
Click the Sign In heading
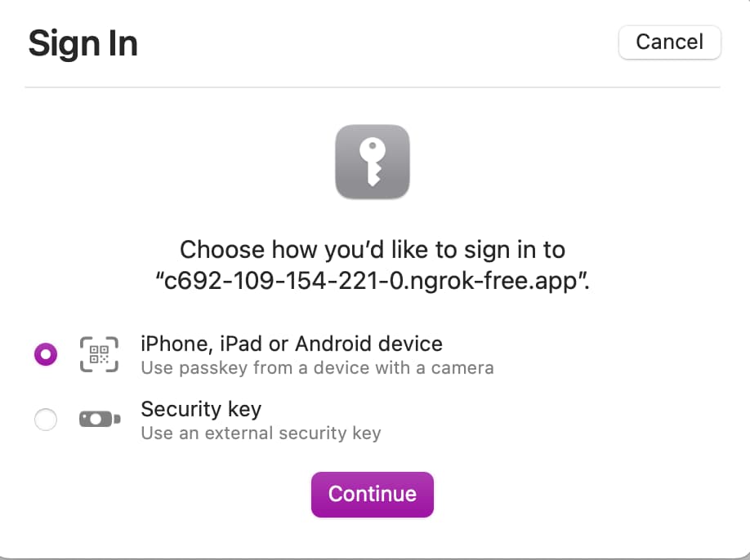[x=83, y=43]
